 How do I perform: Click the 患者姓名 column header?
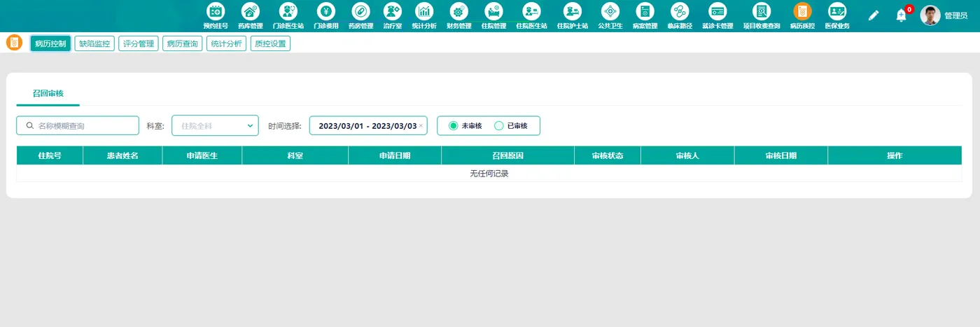point(122,155)
